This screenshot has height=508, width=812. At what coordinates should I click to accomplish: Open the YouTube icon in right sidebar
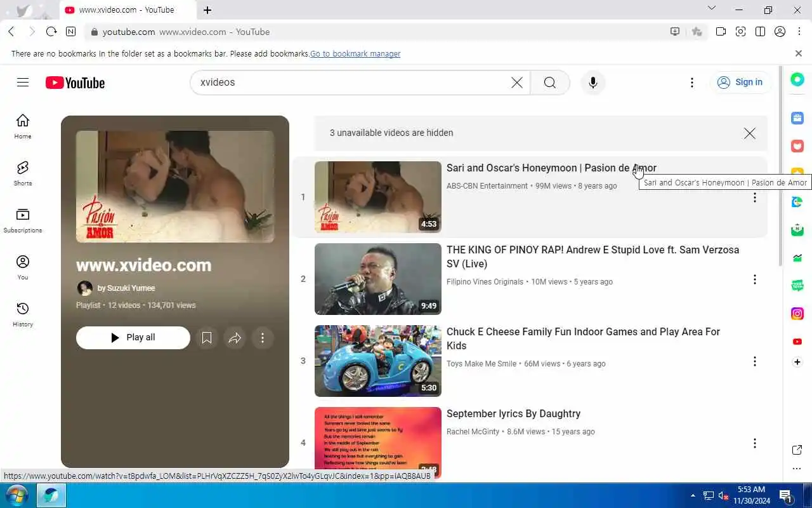tap(797, 342)
